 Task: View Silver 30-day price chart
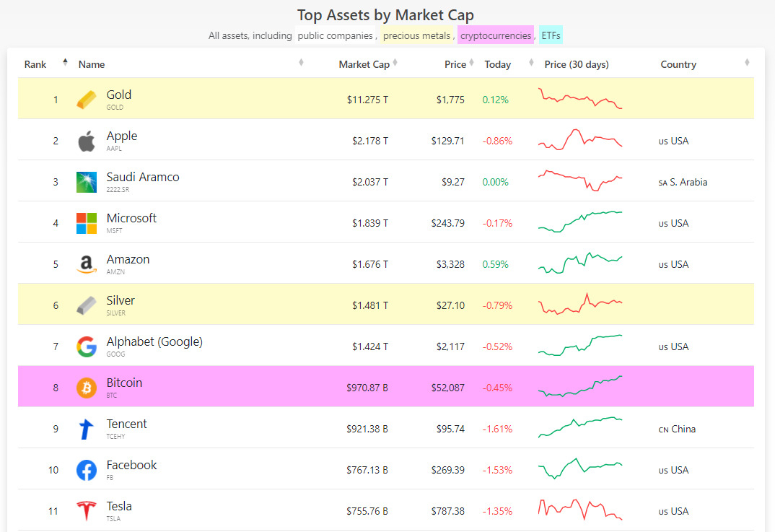[x=580, y=304]
